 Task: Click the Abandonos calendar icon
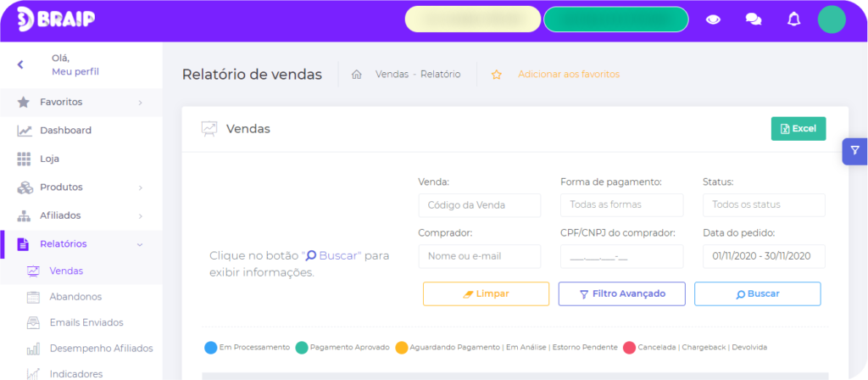point(34,297)
